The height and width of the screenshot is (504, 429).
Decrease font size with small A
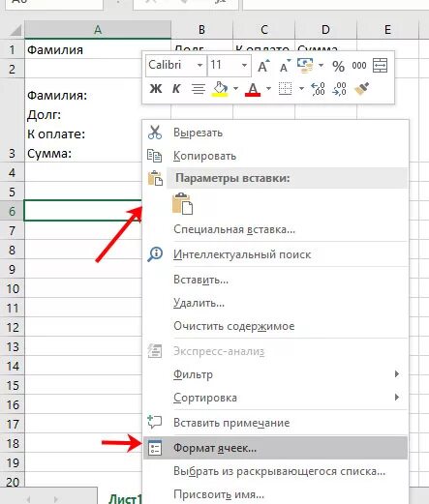tap(285, 66)
